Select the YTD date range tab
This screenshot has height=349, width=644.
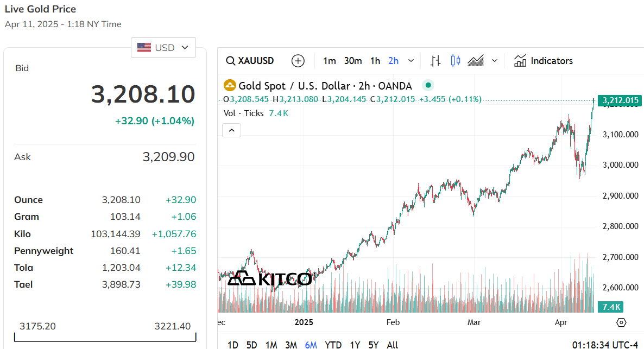coord(333,345)
